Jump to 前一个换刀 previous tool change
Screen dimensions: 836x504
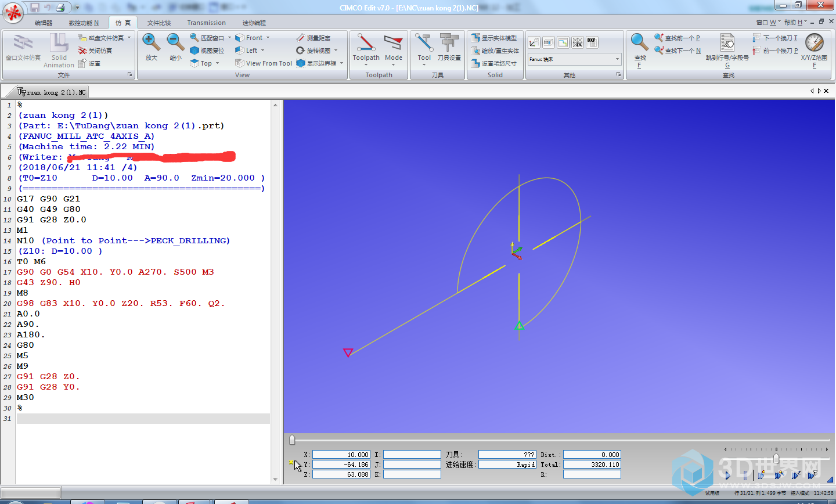point(775,51)
